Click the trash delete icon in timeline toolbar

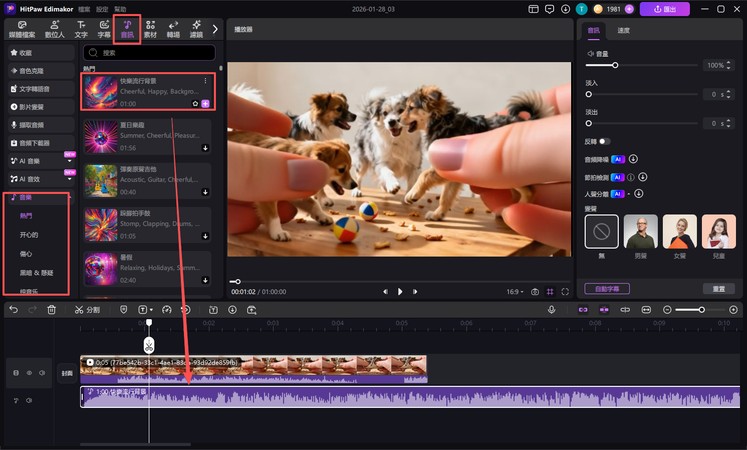coord(51,310)
